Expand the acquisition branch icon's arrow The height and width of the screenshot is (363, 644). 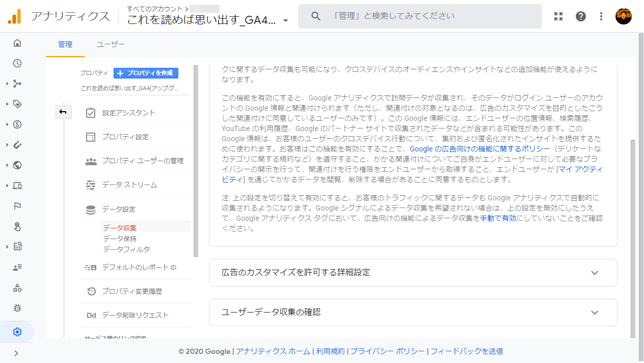tap(7, 84)
